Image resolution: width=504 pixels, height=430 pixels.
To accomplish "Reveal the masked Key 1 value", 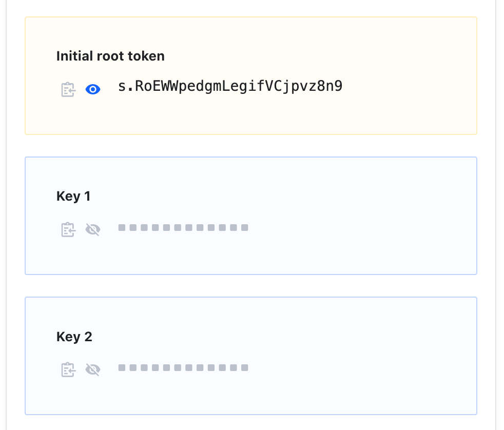I will [x=93, y=229].
